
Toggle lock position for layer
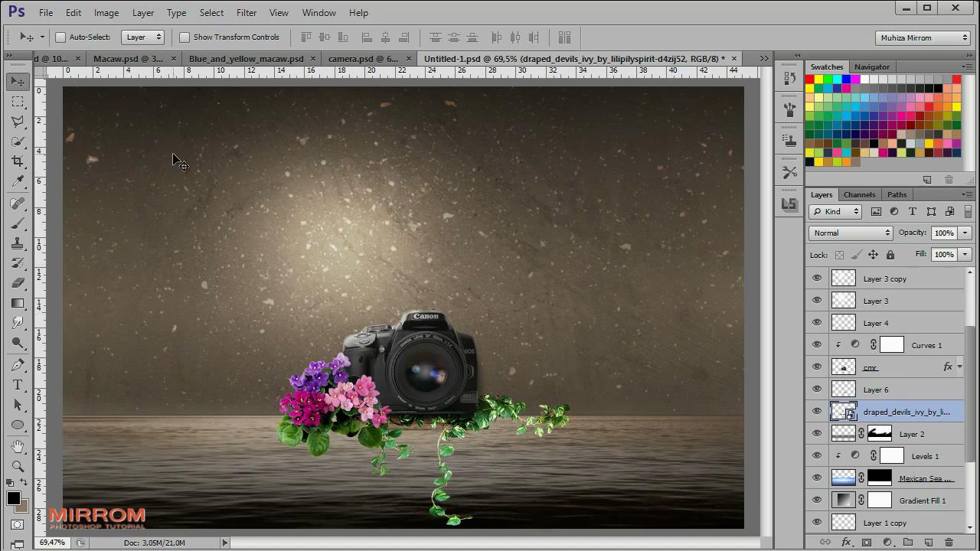(873, 255)
